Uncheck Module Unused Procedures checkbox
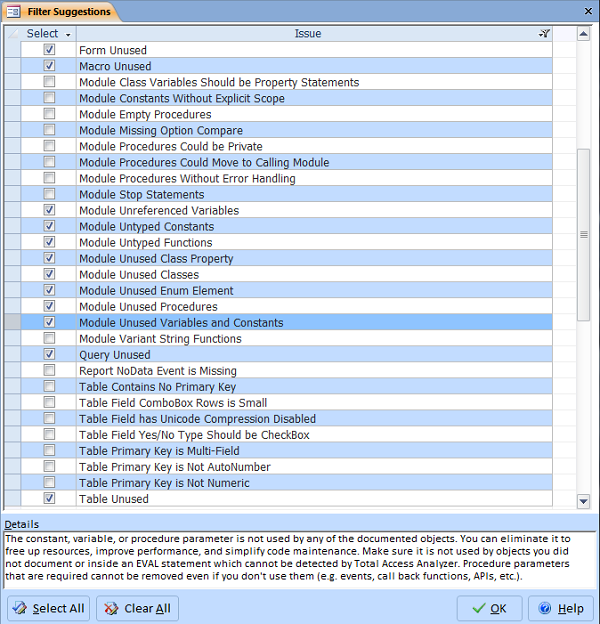The image size is (600, 624). 49,307
